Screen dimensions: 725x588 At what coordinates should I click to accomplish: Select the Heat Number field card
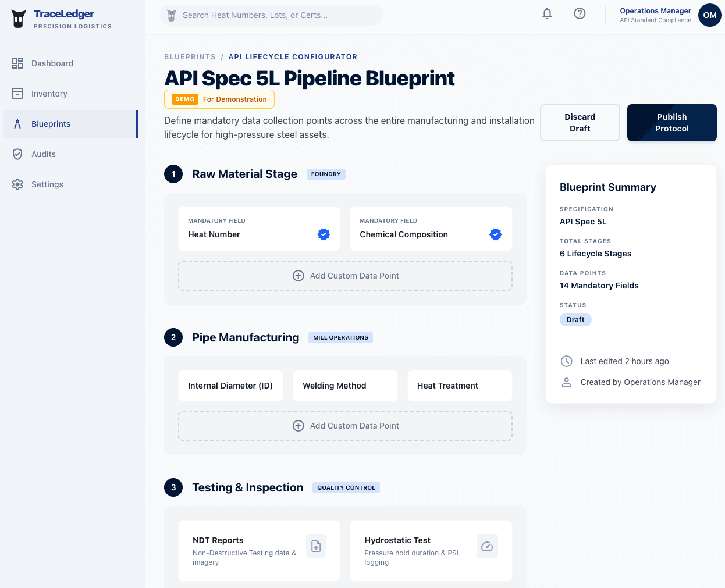259,229
